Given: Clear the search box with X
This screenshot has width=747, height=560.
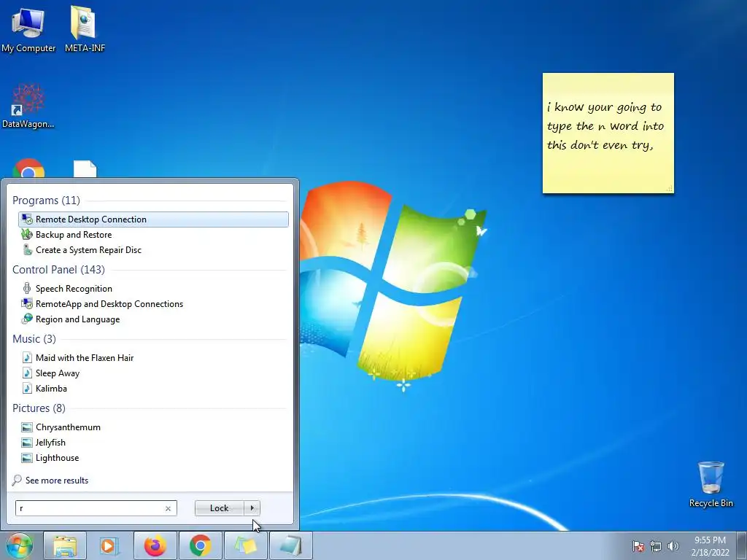Looking at the screenshot, I should tap(168, 508).
